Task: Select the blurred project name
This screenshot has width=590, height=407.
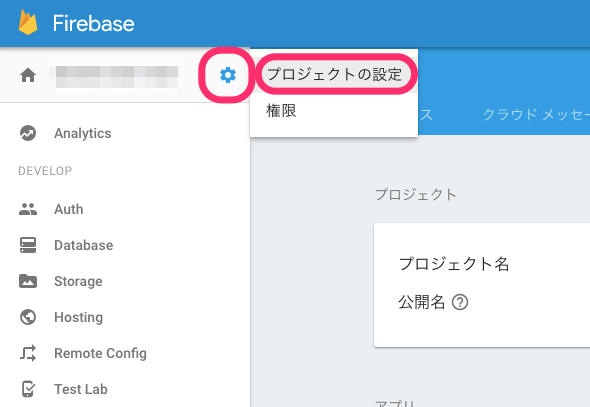Action: point(117,77)
